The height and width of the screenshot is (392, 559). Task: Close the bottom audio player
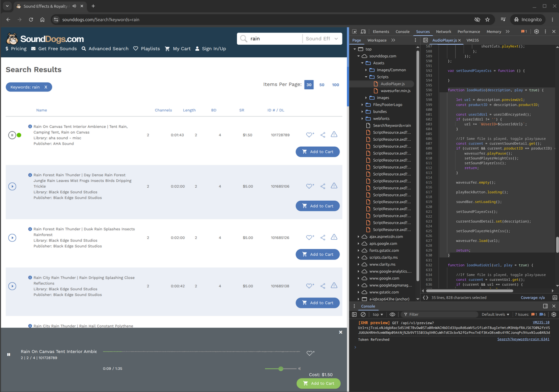click(341, 332)
